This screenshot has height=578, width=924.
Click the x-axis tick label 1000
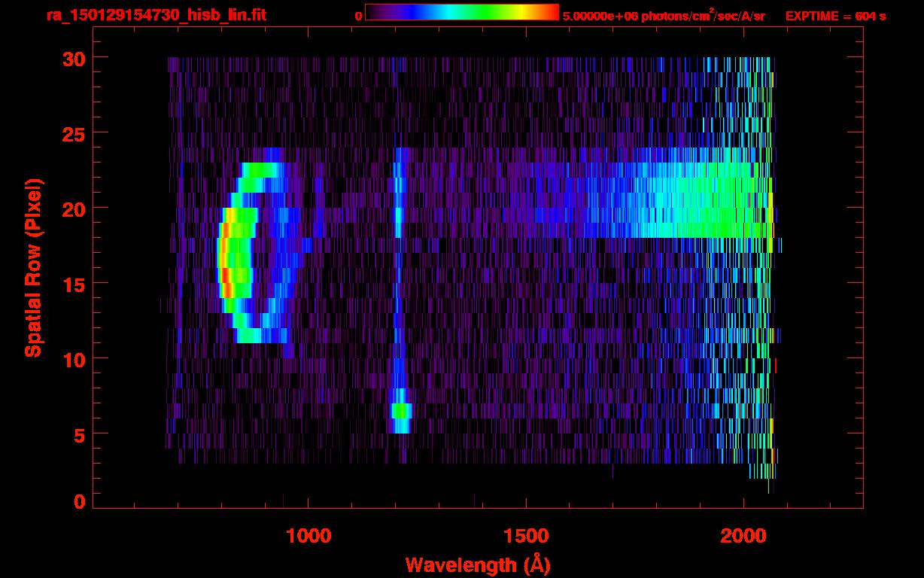pyautogui.click(x=309, y=535)
